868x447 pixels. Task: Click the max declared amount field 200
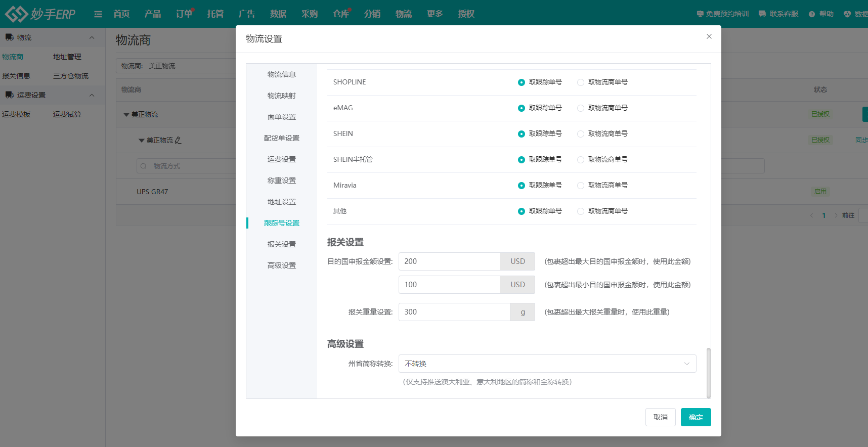point(449,261)
